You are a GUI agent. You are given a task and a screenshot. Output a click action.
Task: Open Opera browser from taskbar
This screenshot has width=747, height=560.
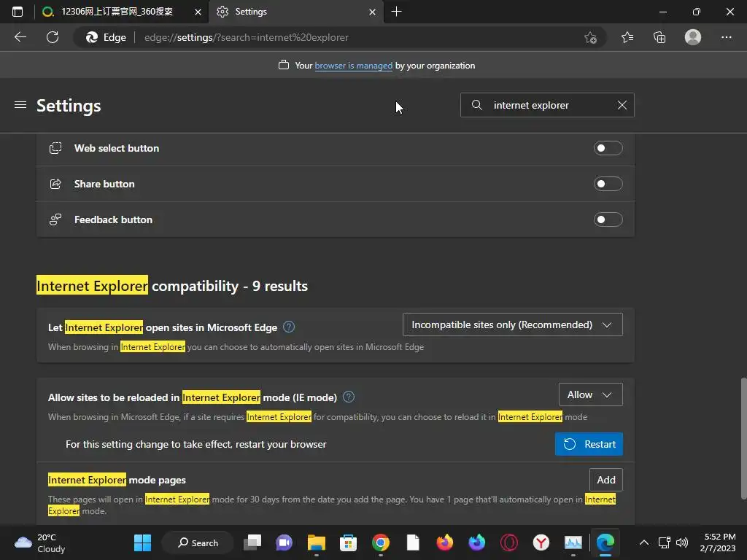tap(508, 542)
